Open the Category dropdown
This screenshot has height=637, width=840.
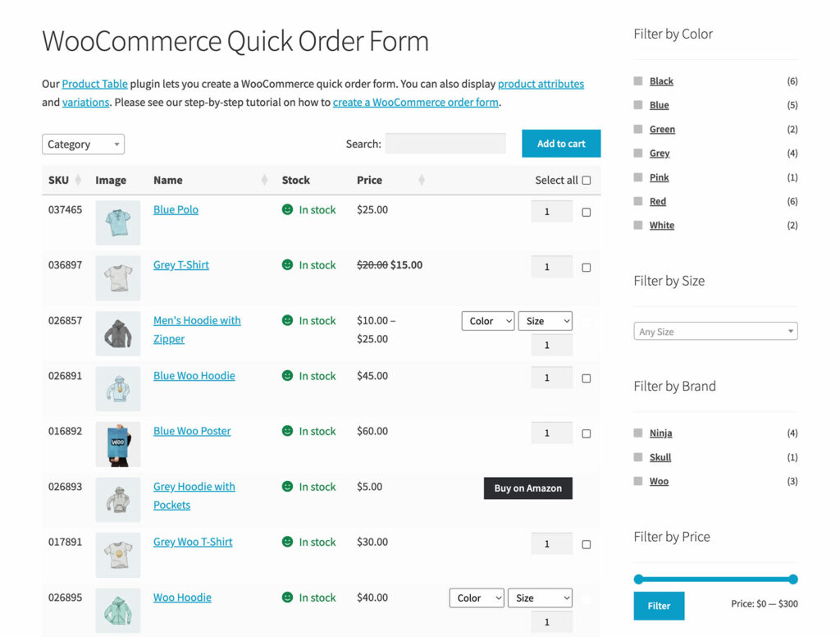[x=83, y=144]
